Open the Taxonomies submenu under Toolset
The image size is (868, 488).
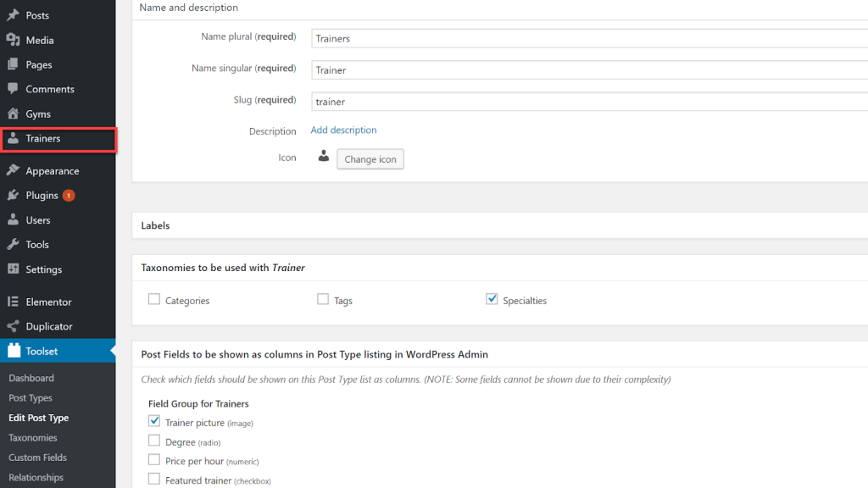coord(33,438)
